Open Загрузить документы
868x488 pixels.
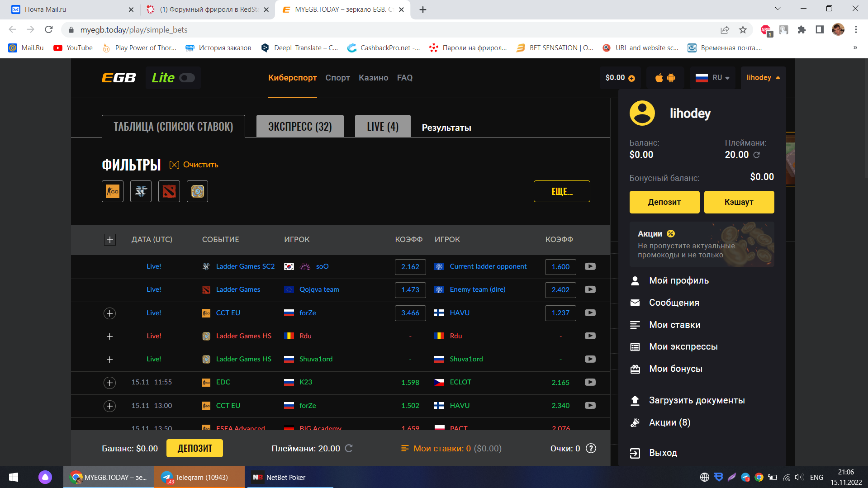tap(697, 400)
